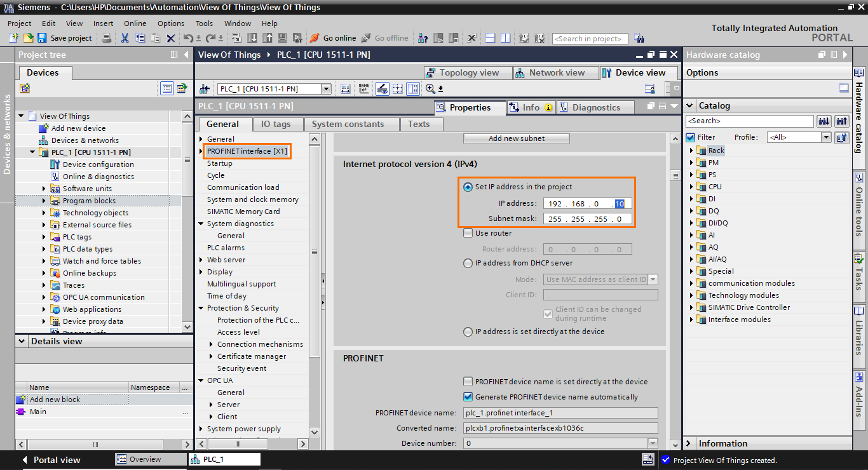
Task: Click the Search in project field
Action: (x=590, y=39)
